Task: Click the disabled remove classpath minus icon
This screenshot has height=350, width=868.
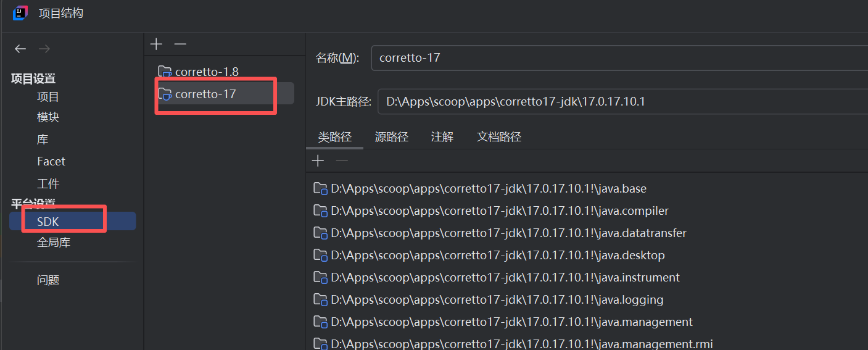Action: click(x=342, y=161)
